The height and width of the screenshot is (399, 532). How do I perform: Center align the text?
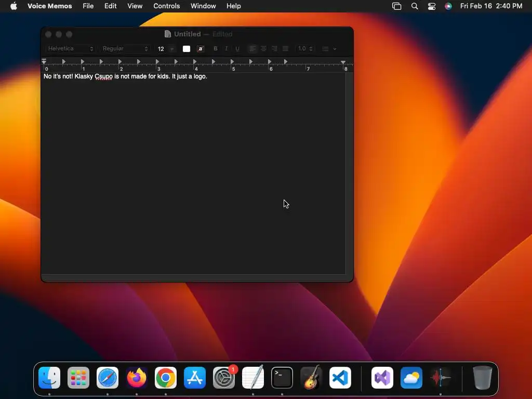click(263, 48)
